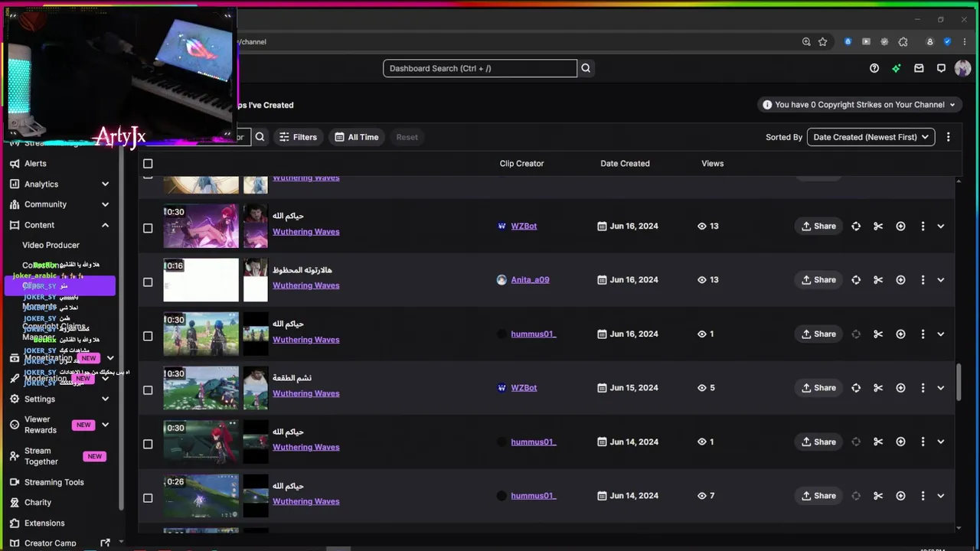Click scissors edit icon for Anita_a09 clip

(x=878, y=280)
